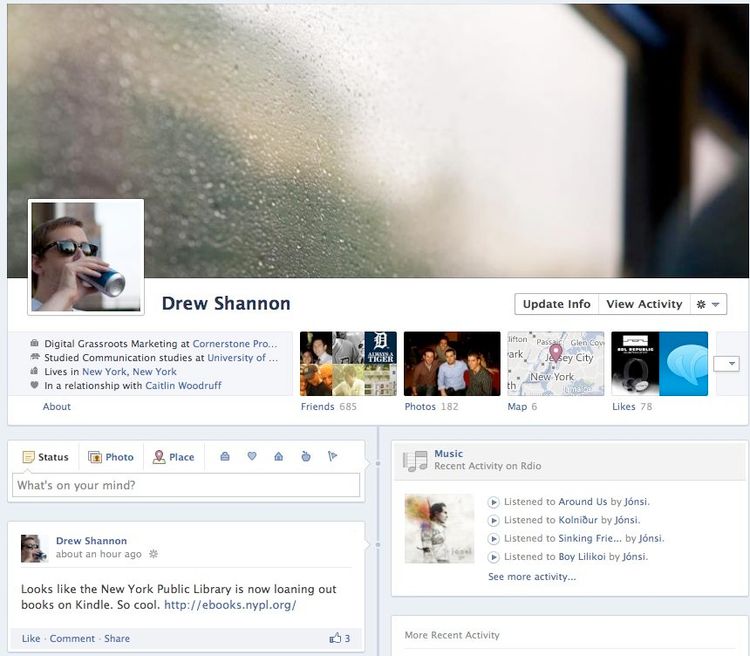
Task: Open the ebooks.nypl.org link
Action: click(230, 605)
